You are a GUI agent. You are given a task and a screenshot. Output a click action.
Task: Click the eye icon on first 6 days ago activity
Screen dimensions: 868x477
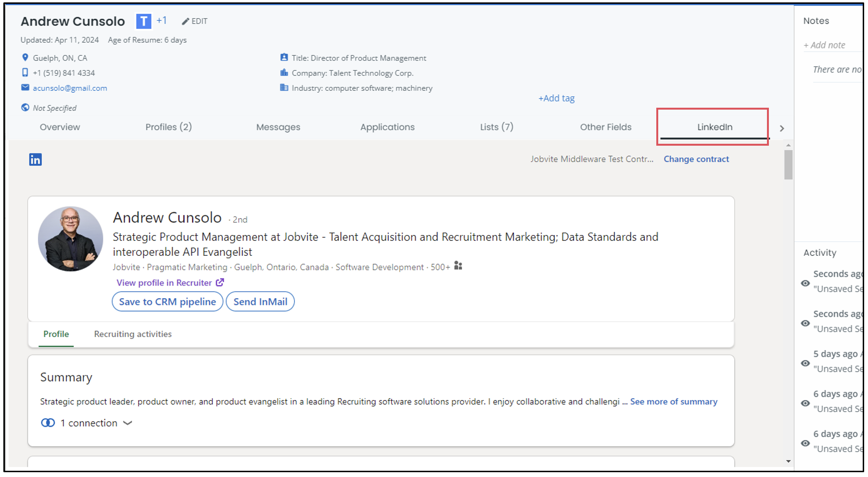click(805, 403)
